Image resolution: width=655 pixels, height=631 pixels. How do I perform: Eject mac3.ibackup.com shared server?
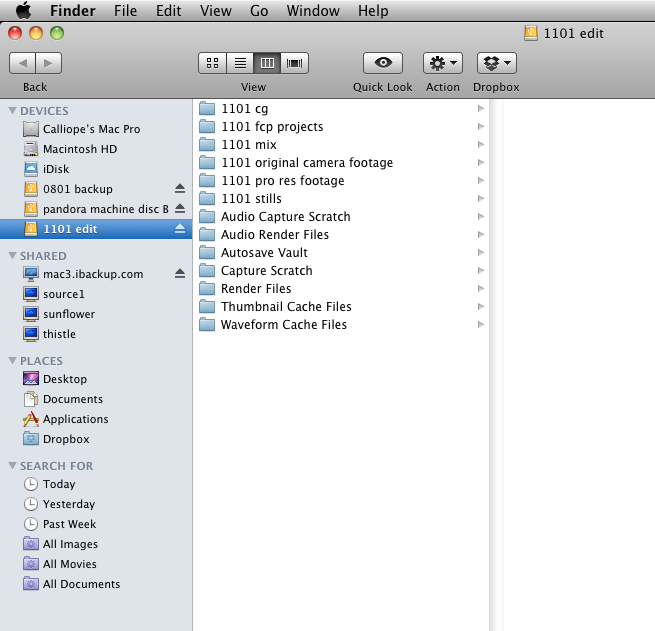tap(180, 274)
